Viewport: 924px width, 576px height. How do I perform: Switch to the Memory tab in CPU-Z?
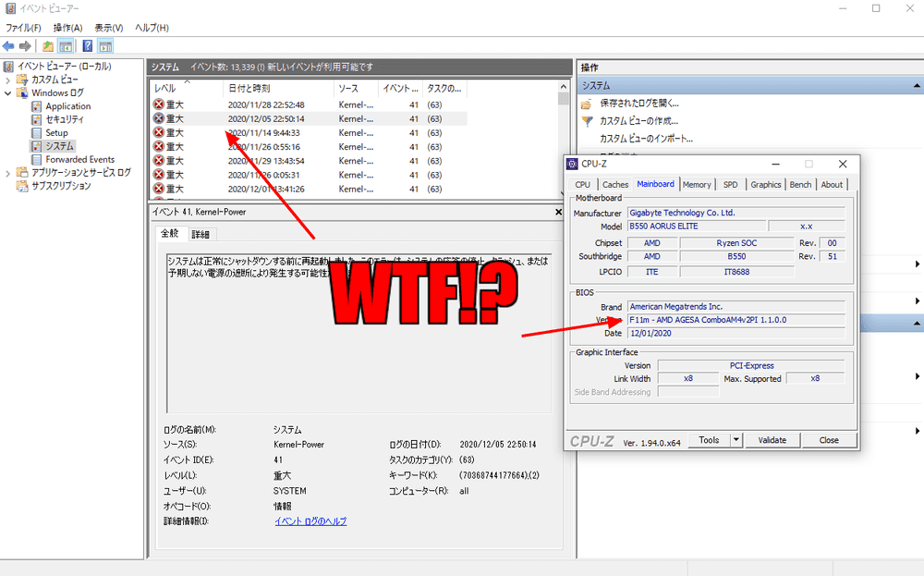click(697, 185)
